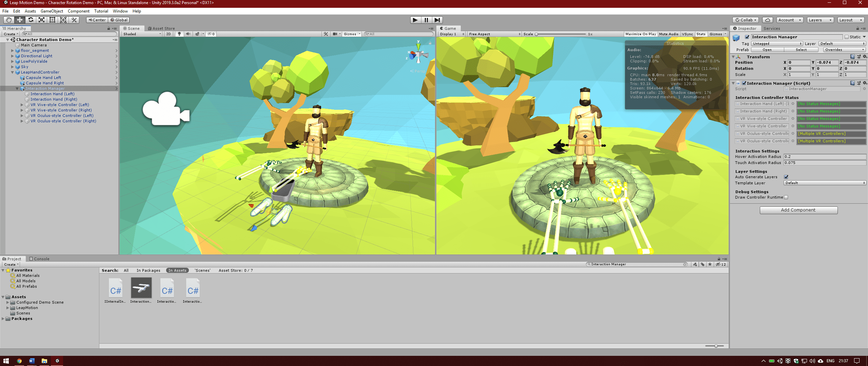Click the Scene camera settings icon

tap(335, 34)
